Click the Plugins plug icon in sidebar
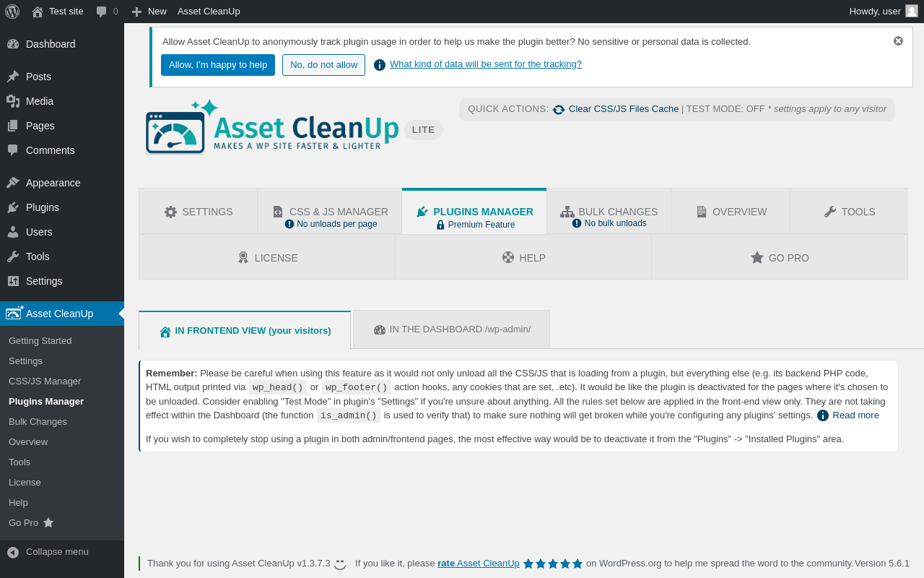924x578 pixels. point(13,207)
